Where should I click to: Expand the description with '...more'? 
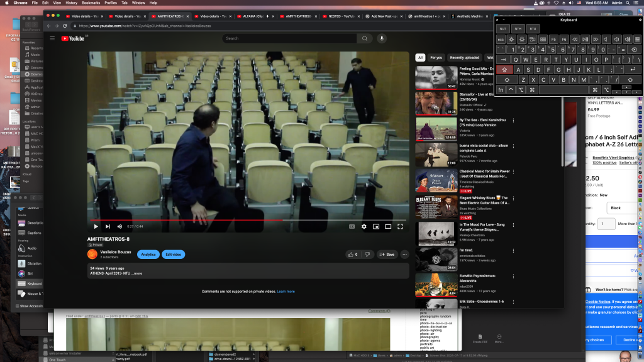[x=136, y=273]
